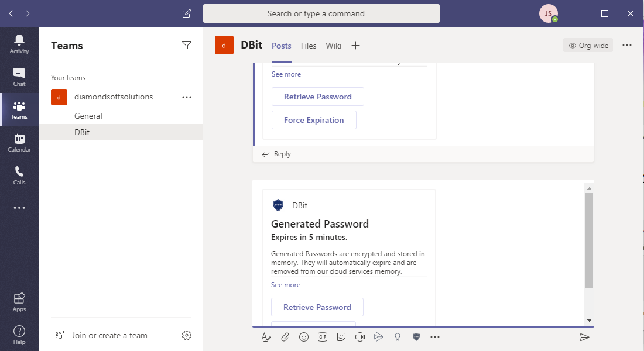The width and height of the screenshot is (644, 351).
Task: Select the Teams sidebar icon
Action: click(x=19, y=109)
